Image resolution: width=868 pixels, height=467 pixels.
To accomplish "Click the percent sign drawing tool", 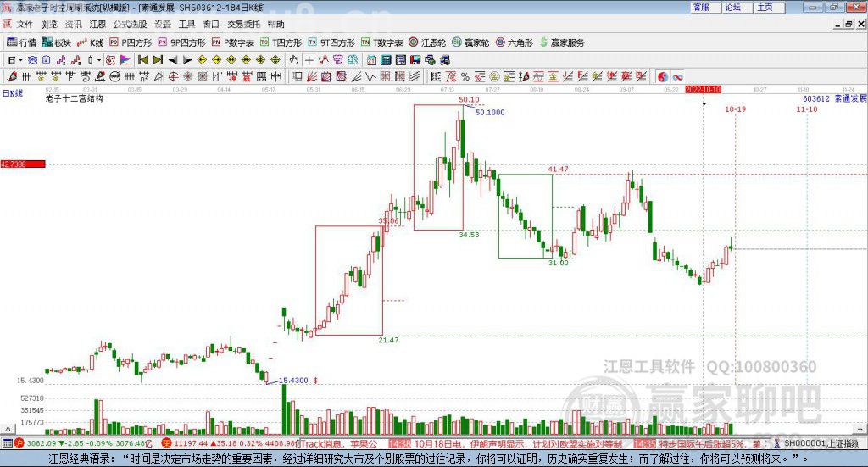I will click(465, 77).
